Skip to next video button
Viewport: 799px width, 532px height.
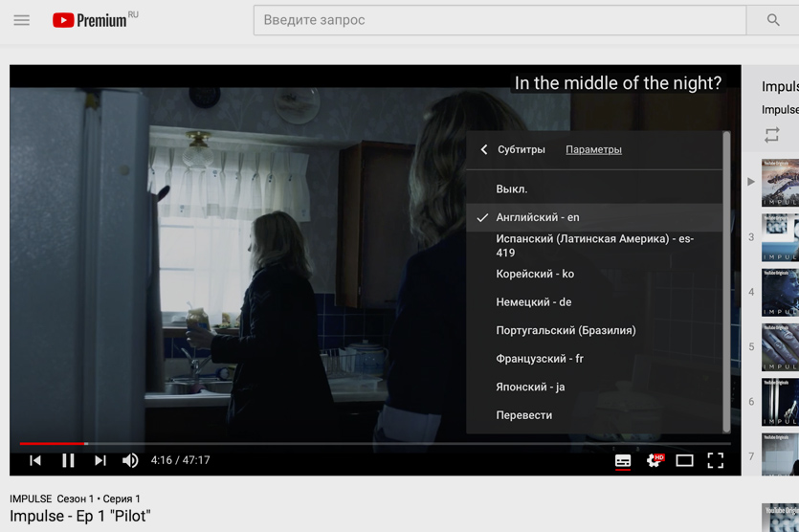(x=100, y=460)
